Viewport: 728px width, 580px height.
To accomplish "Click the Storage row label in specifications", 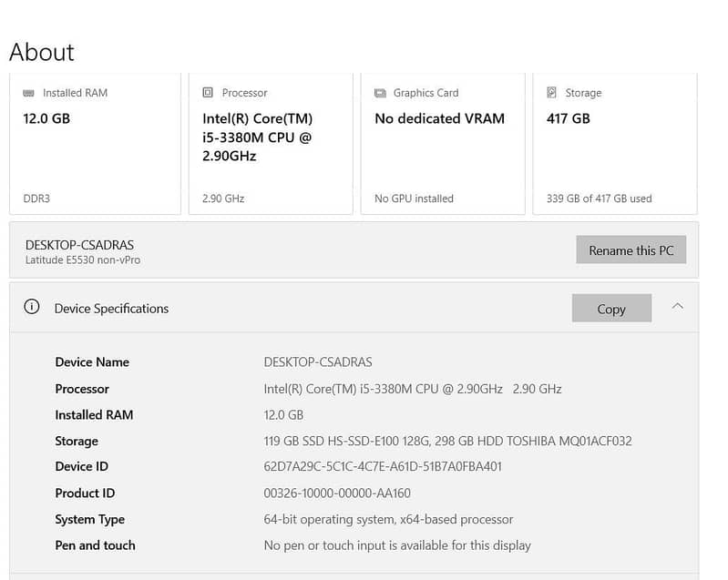I will coord(77,441).
